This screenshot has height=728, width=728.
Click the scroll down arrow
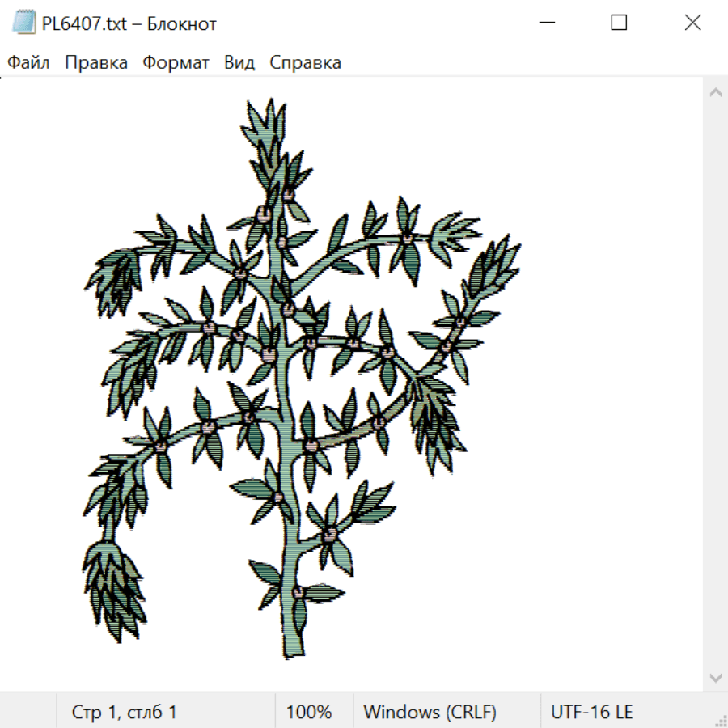(x=716, y=678)
